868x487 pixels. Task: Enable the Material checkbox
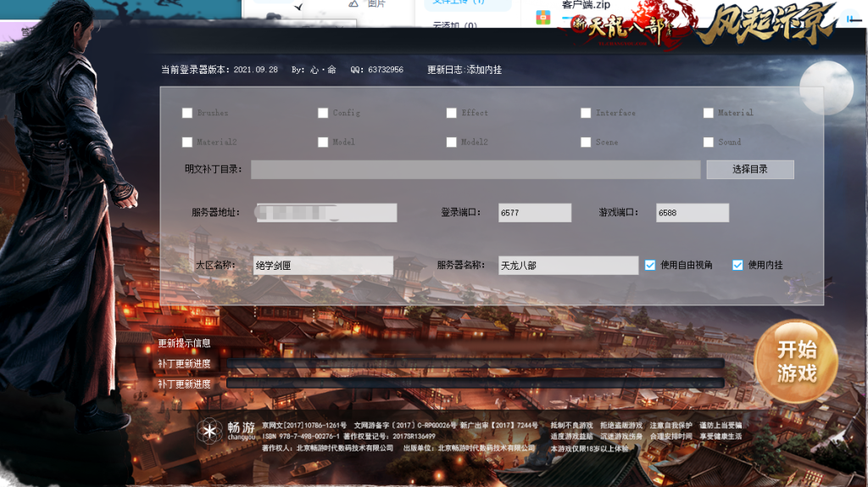(708, 113)
